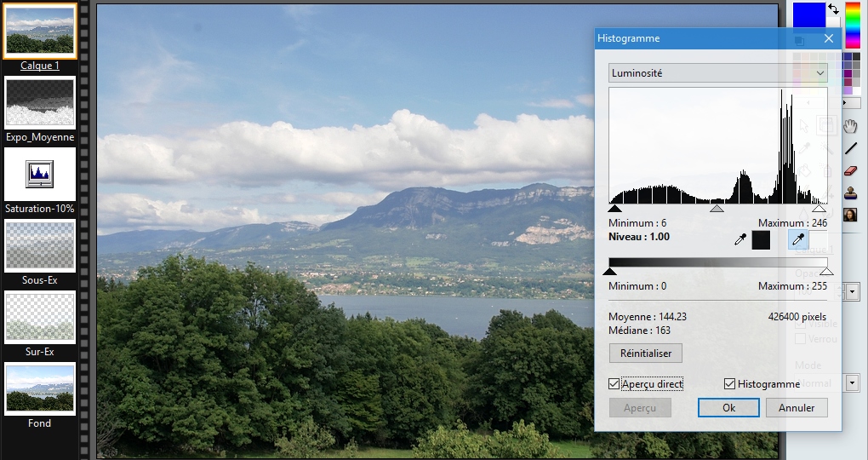Click the Annuler button
The height and width of the screenshot is (460, 868).
click(797, 407)
